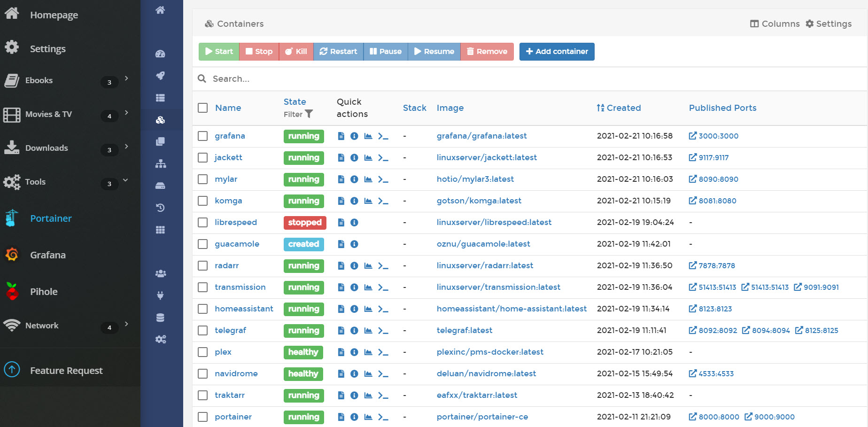
Task: Inspect info icon for guacamole container
Action: 354,244
